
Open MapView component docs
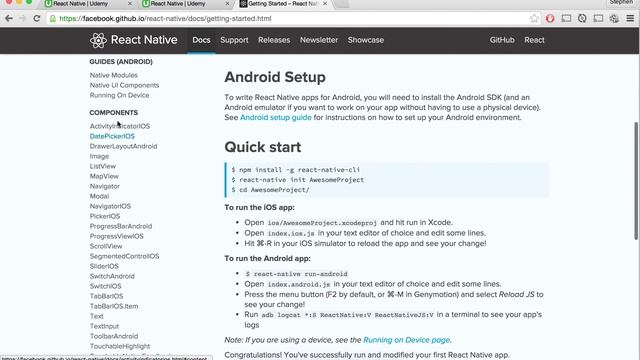104,176
